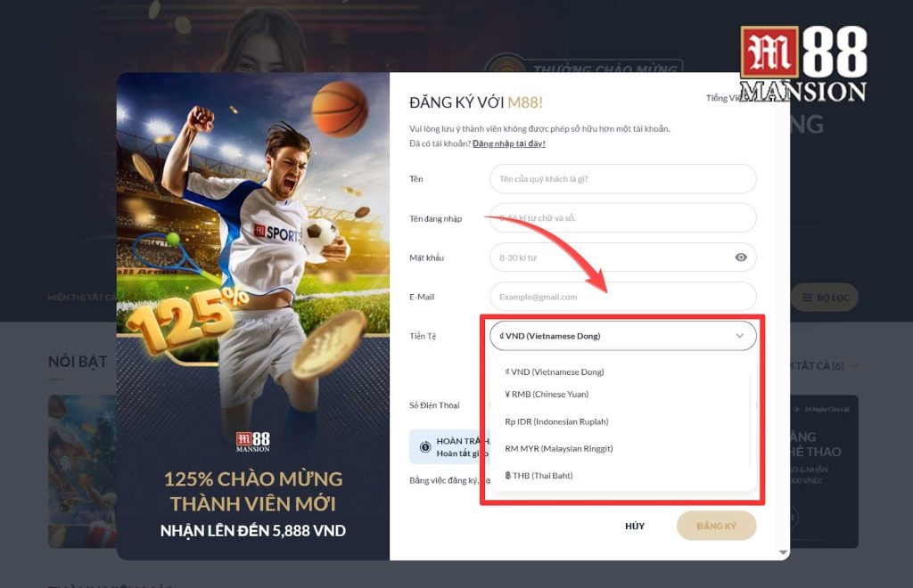Open the Tiếng Việt language selector
The width and height of the screenshot is (913, 588).
722,98
